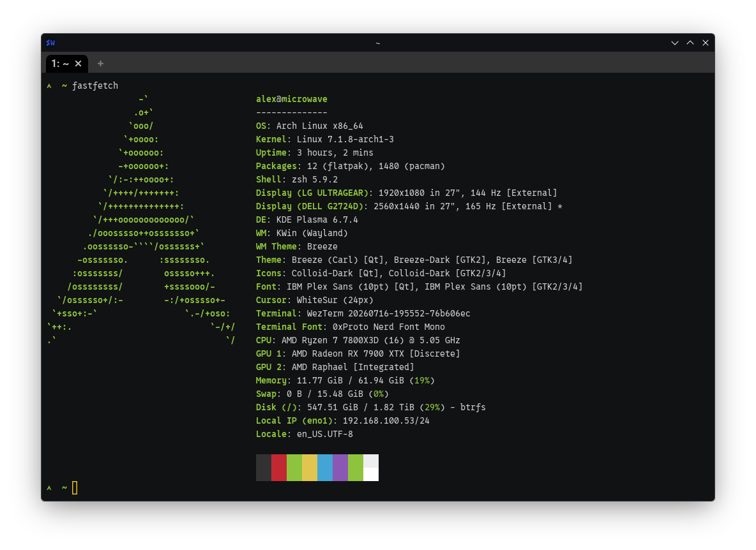Click 'alex@microwave' header text

292,99
